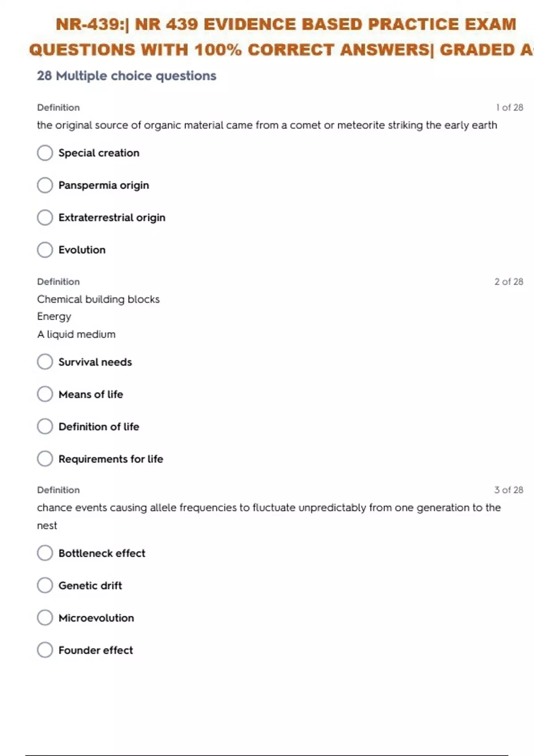Click the 2 of 28 question counter
Viewport: 534px width, 756px height.
[x=509, y=282]
